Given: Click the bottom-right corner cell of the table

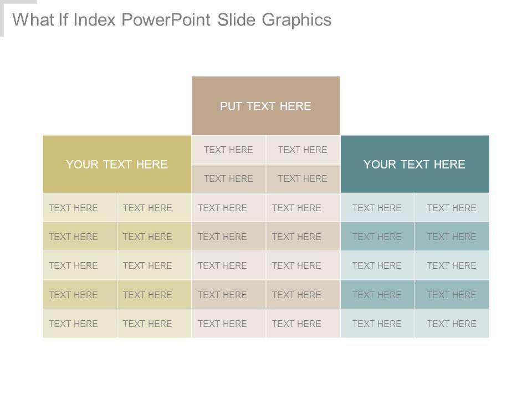Looking at the screenshot, I should point(452,324).
